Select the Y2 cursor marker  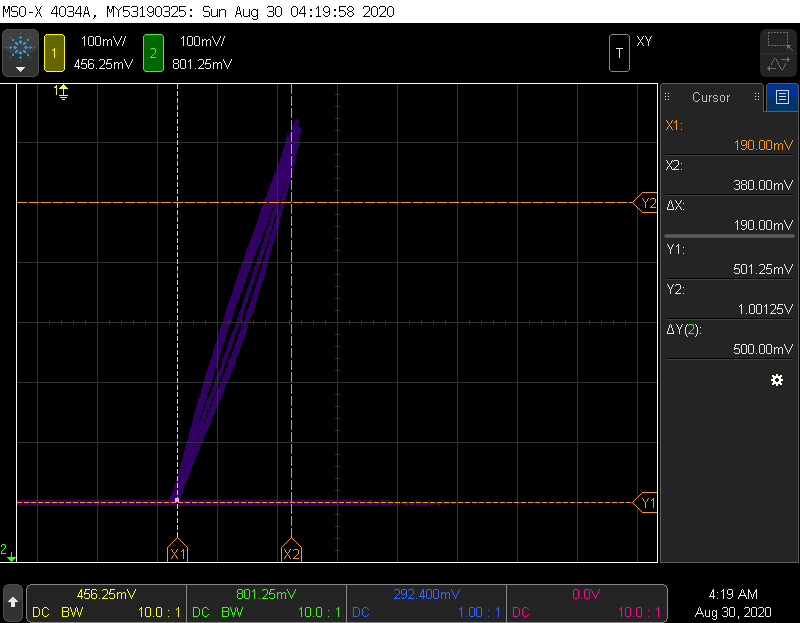647,203
